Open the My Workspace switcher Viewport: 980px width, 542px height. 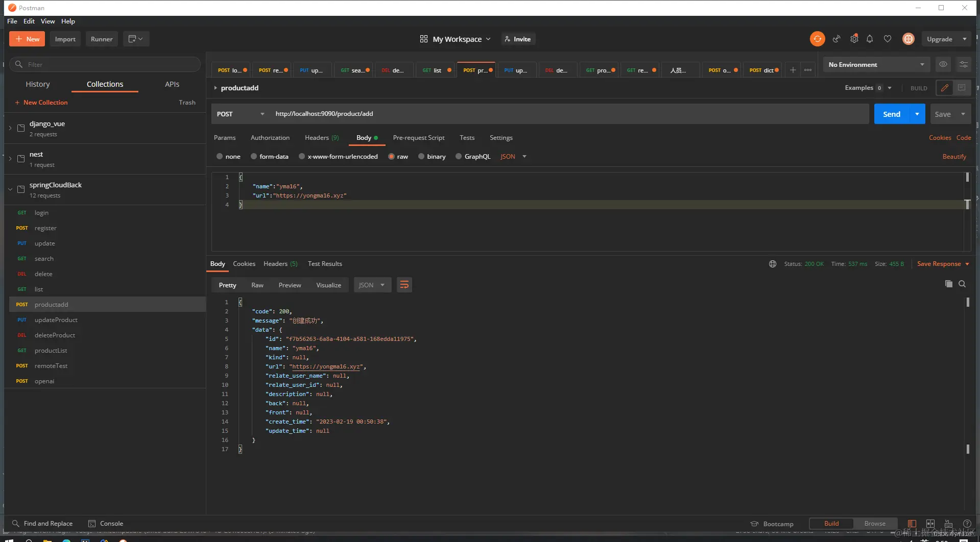coord(455,39)
